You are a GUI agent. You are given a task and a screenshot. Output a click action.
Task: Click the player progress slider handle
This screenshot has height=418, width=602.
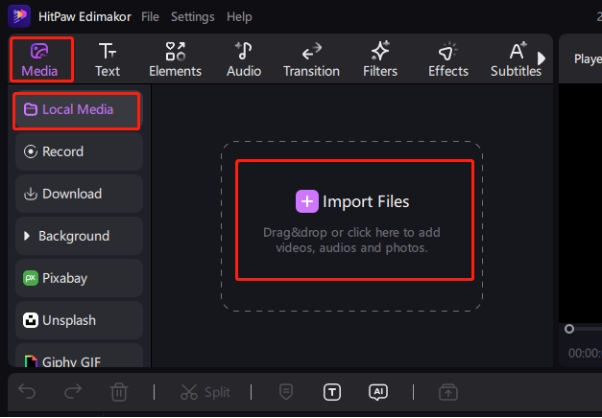pos(569,329)
